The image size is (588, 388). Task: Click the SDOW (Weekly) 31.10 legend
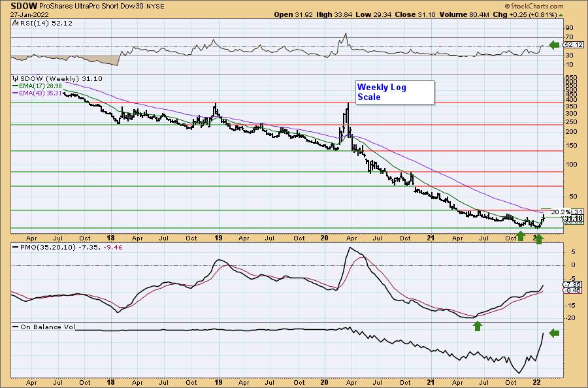(61, 79)
